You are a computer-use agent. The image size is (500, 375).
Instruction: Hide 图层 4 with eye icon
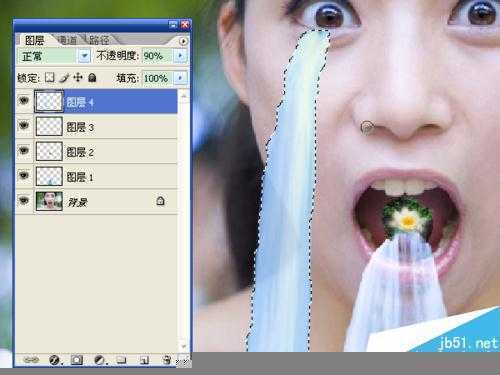coord(24,100)
